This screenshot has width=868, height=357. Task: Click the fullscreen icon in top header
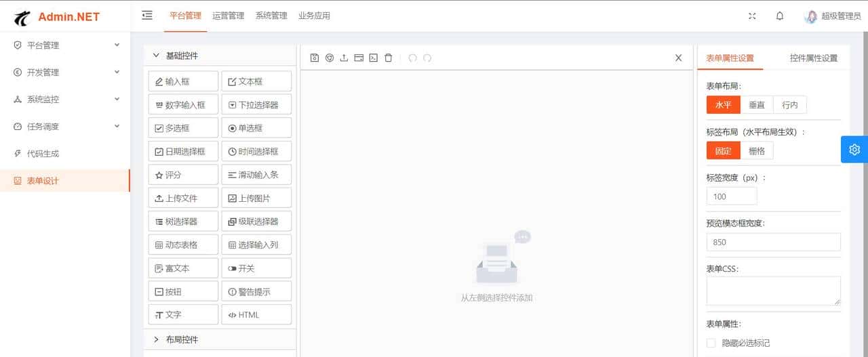[x=752, y=16]
